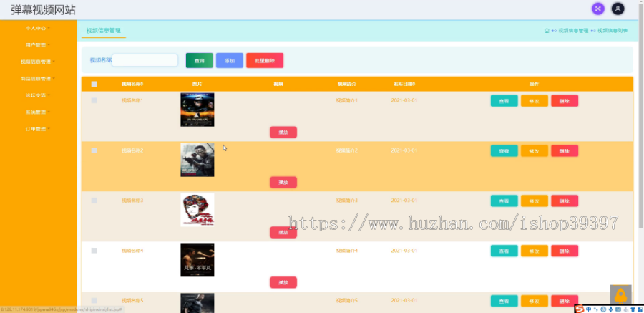Click the green 查询 search button
The width and height of the screenshot is (644, 313).
tap(199, 60)
